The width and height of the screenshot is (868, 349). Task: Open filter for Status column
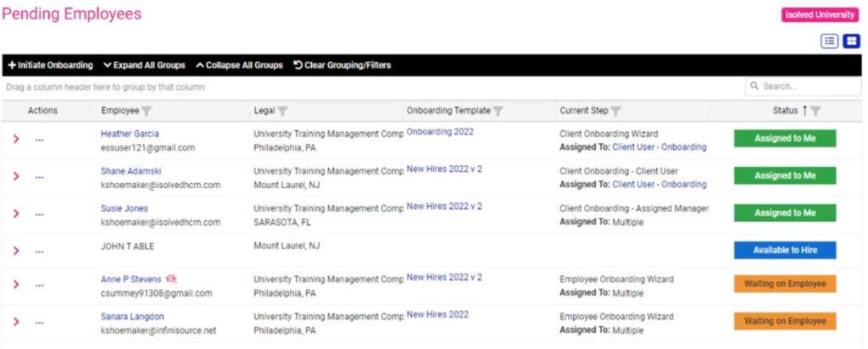click(815, 111)
